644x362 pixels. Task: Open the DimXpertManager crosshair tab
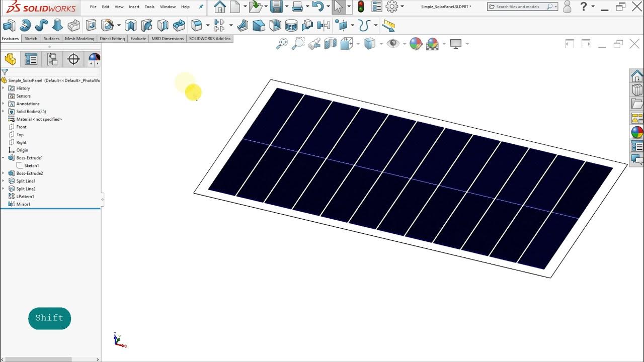[x=73, y=59]
